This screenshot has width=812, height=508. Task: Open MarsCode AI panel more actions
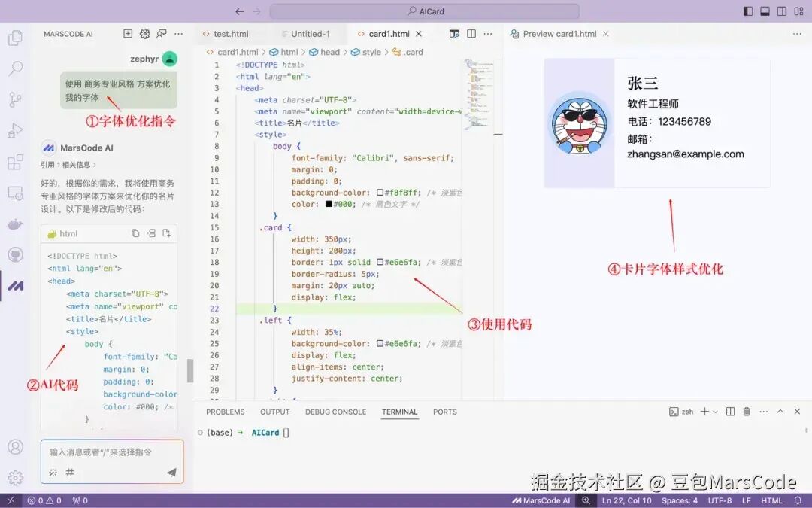(179, 34)
